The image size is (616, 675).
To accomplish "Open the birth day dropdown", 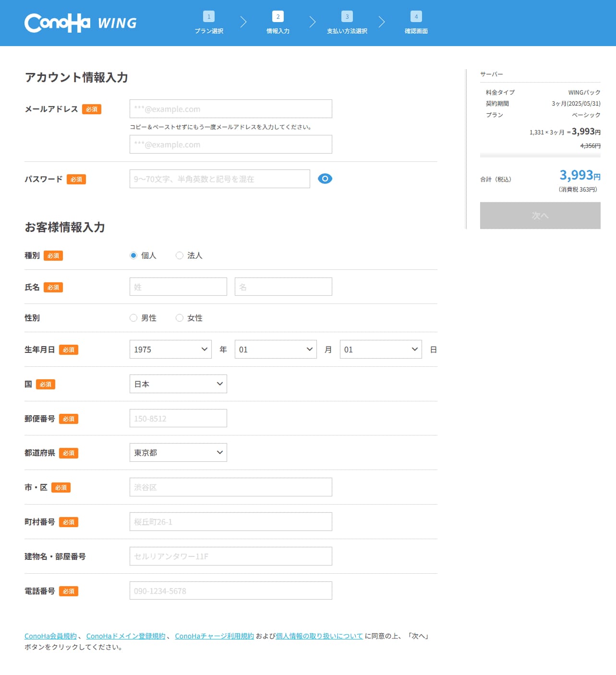I will (381, 350).
